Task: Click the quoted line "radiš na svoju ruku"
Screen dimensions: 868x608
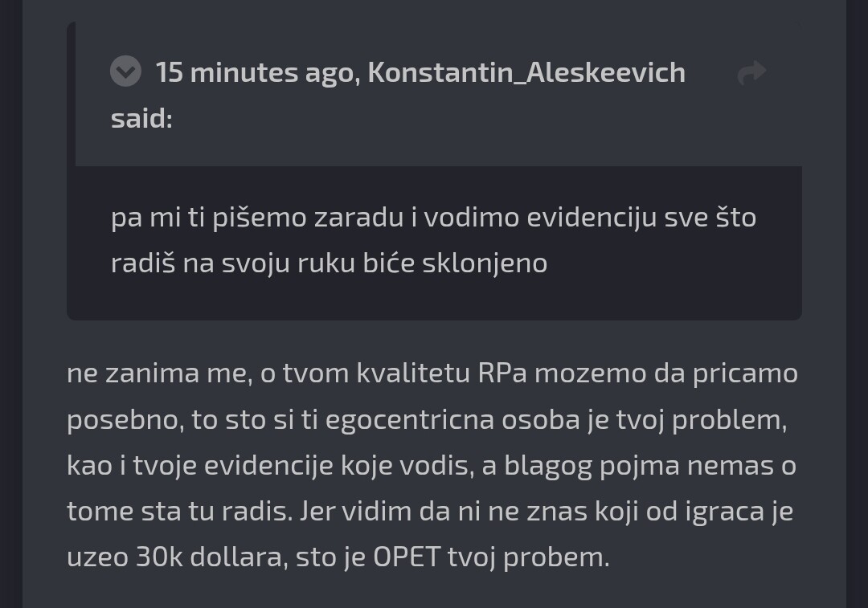Action: coord(329,263)
